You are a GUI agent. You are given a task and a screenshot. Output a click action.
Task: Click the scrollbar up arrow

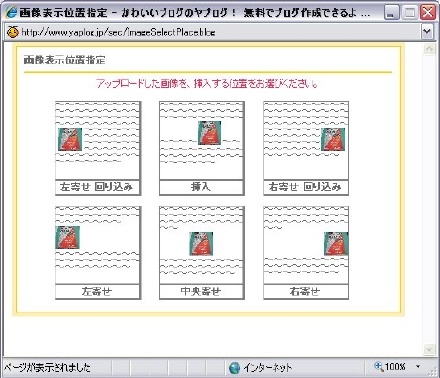point(429,49)
